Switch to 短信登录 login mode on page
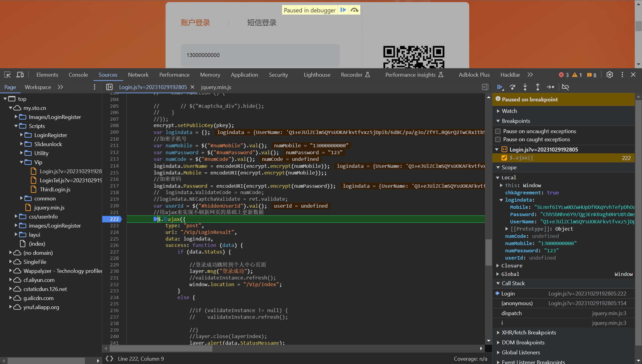The image size is (642, 364). click(262, 23)
